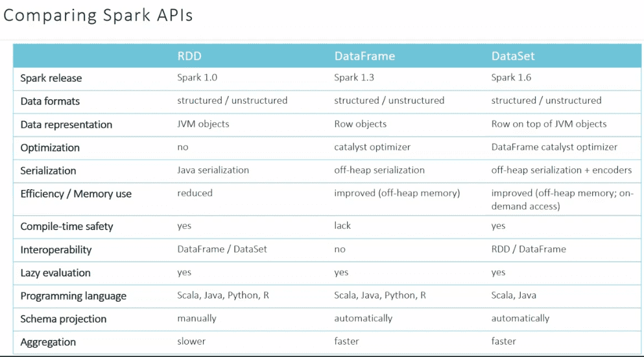The image size is (644, 357).
Task: Click the 'Comparing Spark APIs' slide title
Action: tap(98, 16)
